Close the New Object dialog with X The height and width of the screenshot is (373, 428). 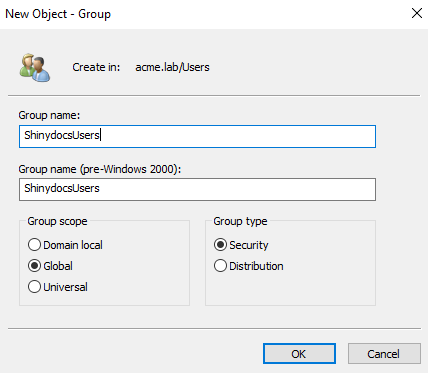click(x=417, y=13)
